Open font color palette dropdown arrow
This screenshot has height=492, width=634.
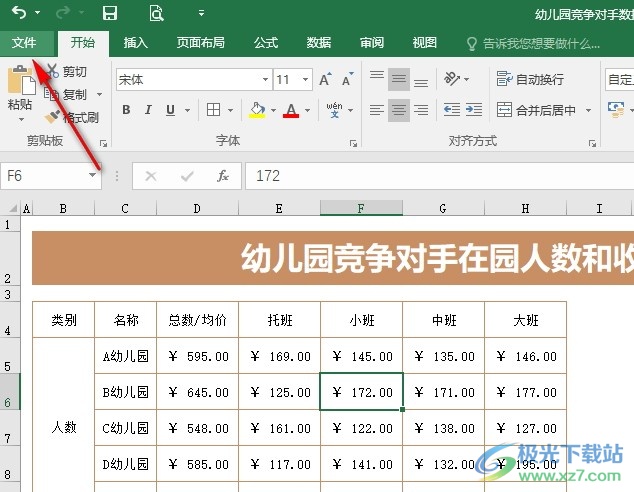coord(308,110)
